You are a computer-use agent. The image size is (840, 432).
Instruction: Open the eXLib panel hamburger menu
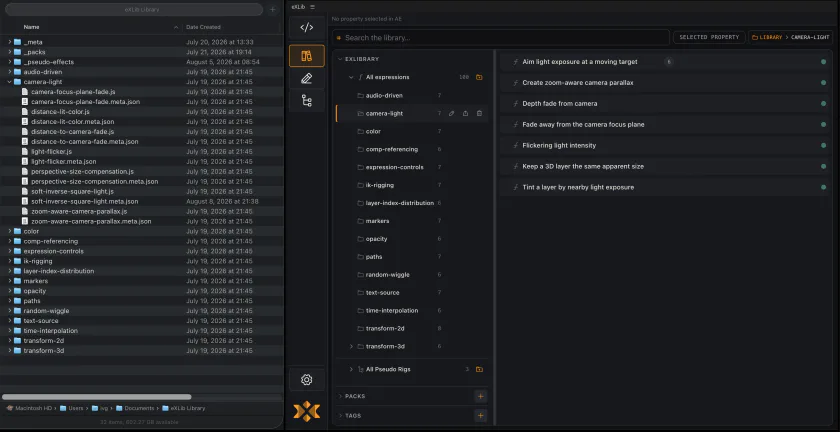click(x=312, y=7)
